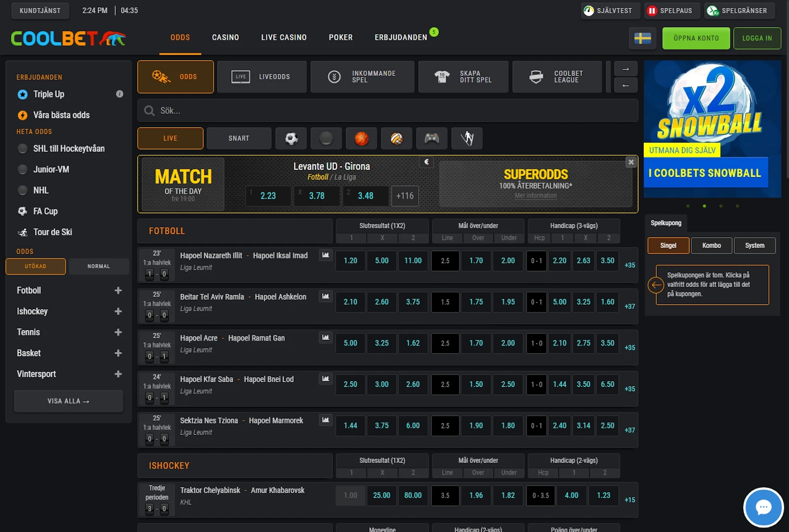Screen dimensions: 789x532
Task: Select the hockey puck sport filter icon
Action: (326, 139)
